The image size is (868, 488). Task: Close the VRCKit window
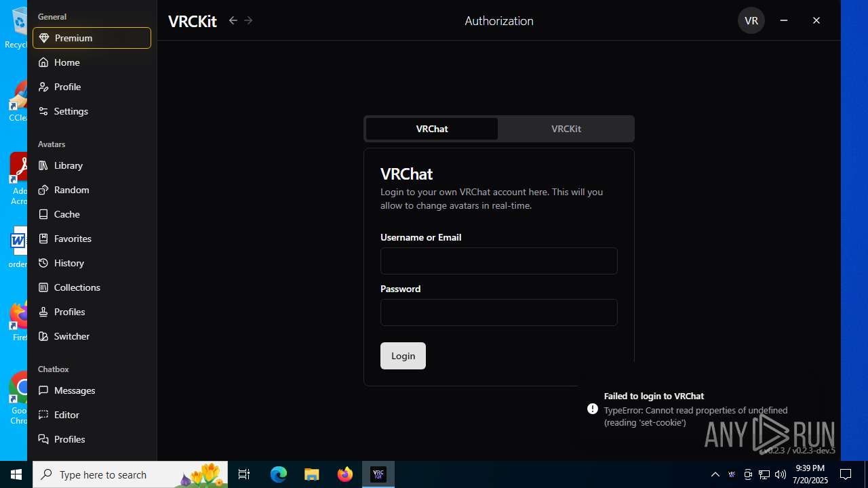pos(816,20)
